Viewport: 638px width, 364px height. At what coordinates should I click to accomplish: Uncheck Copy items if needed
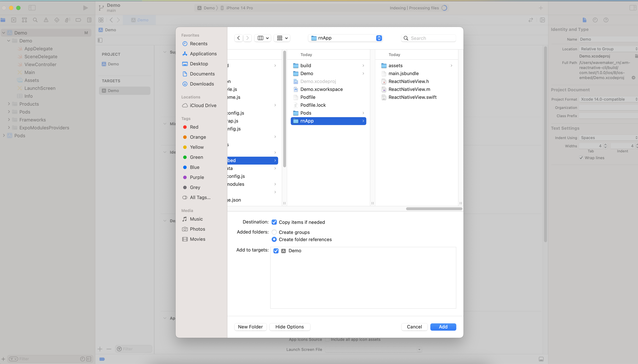tap(274, 222)
